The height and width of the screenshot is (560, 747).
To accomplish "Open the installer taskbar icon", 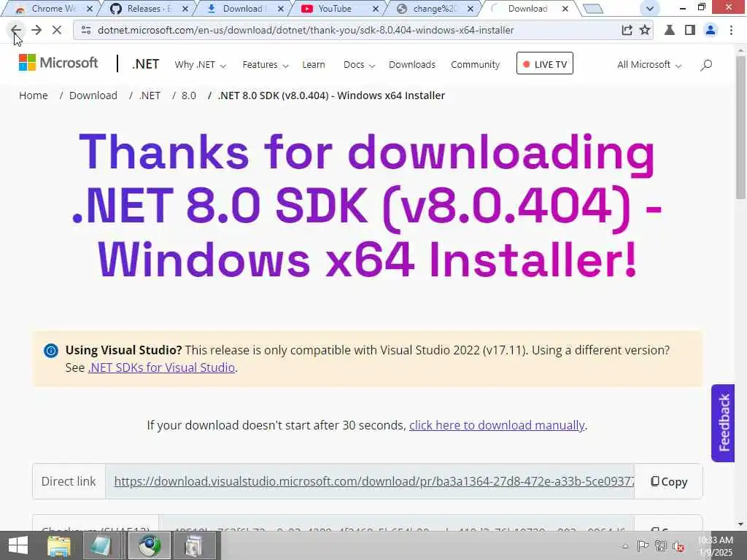I will click(194, 545).
